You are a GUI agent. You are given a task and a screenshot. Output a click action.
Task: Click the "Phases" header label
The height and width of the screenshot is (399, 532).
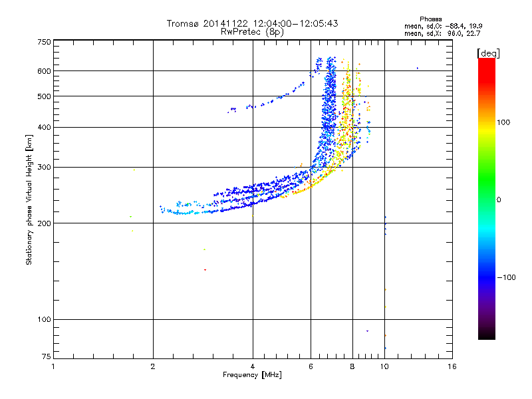click(x=430, y=19)
